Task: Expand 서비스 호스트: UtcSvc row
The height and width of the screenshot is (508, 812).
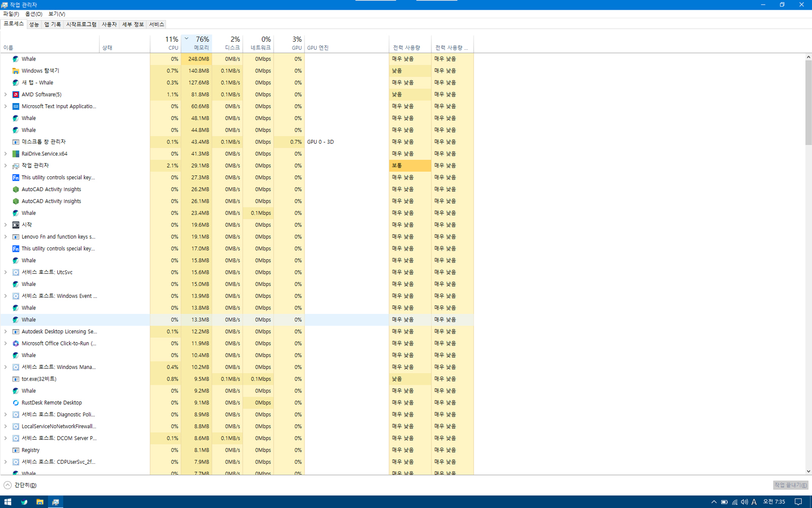Action: click(6, 272)
